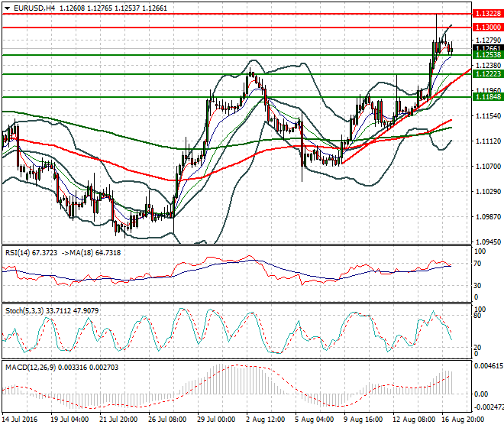Click the 14 Jul 2016 date label

[19, 420]
